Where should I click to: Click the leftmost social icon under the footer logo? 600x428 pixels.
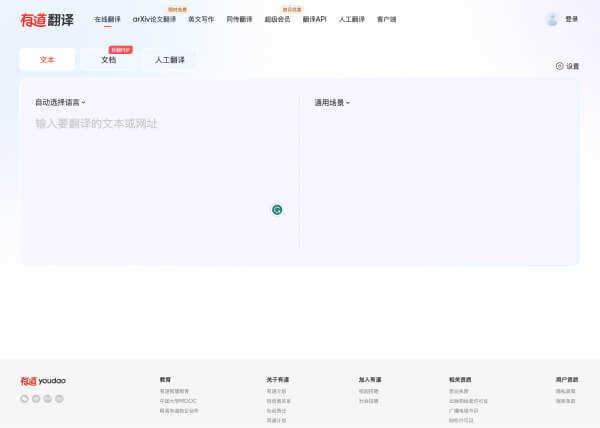pyautogui.click(x=24, y=399)
